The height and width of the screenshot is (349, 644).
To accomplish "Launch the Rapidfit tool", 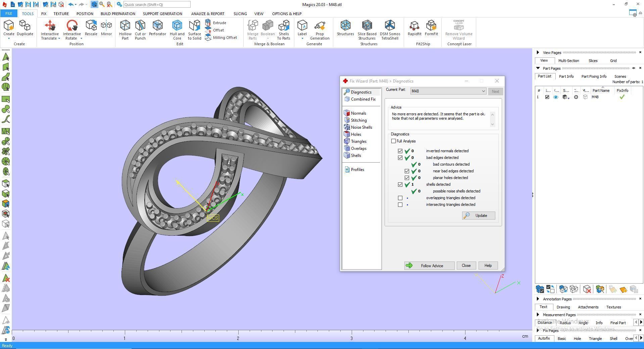I will pos(414,27).
